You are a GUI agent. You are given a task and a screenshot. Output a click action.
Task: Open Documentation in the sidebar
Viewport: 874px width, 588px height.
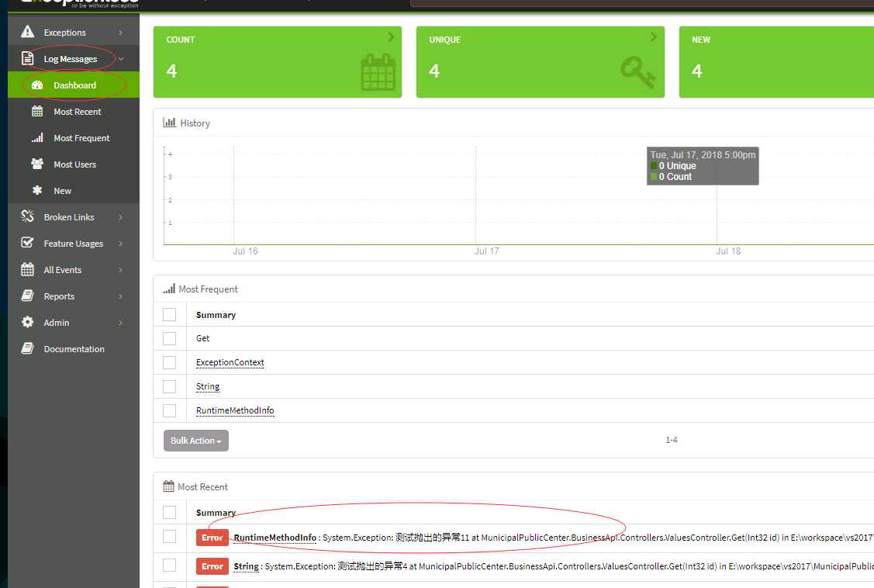point(74,349)
